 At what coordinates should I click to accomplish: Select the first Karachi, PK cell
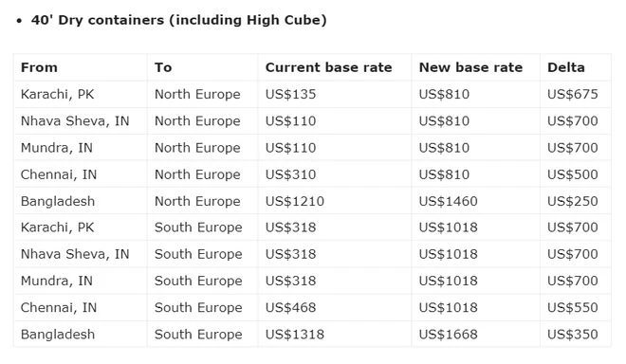coord(58,94)
